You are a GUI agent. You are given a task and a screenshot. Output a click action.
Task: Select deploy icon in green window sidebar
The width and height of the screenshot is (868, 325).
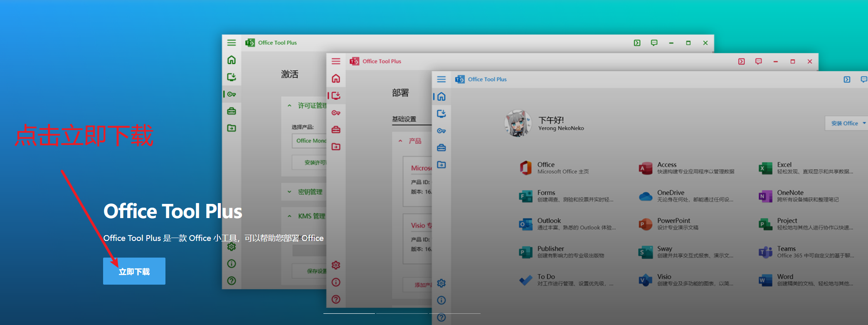232,77
